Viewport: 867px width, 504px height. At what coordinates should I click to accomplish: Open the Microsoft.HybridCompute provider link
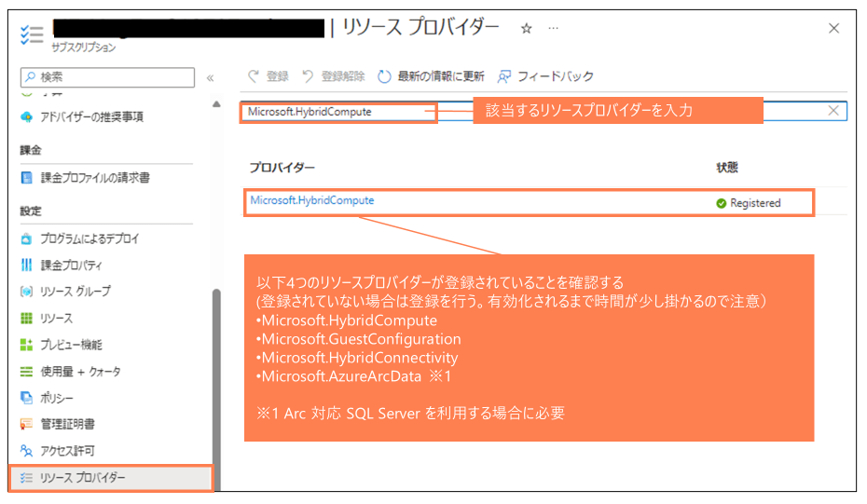pos(312,200)
